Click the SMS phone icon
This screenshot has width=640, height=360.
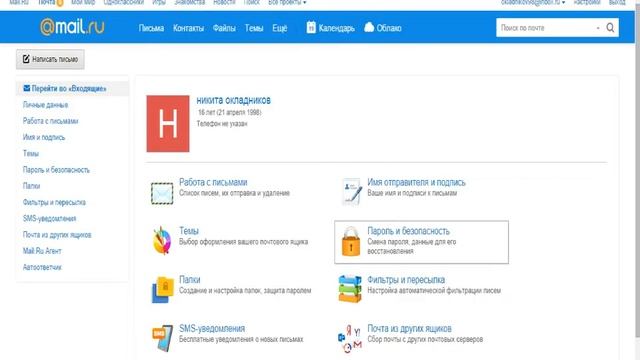[x=162, y=338]
